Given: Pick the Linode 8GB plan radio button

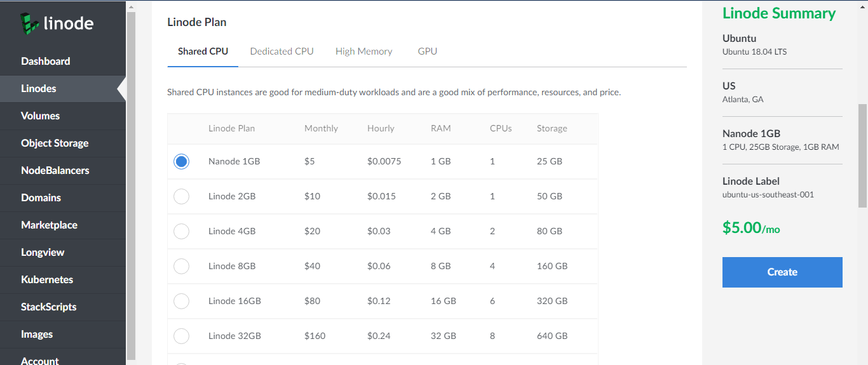Looking at the screenshot, I should 181,267.
